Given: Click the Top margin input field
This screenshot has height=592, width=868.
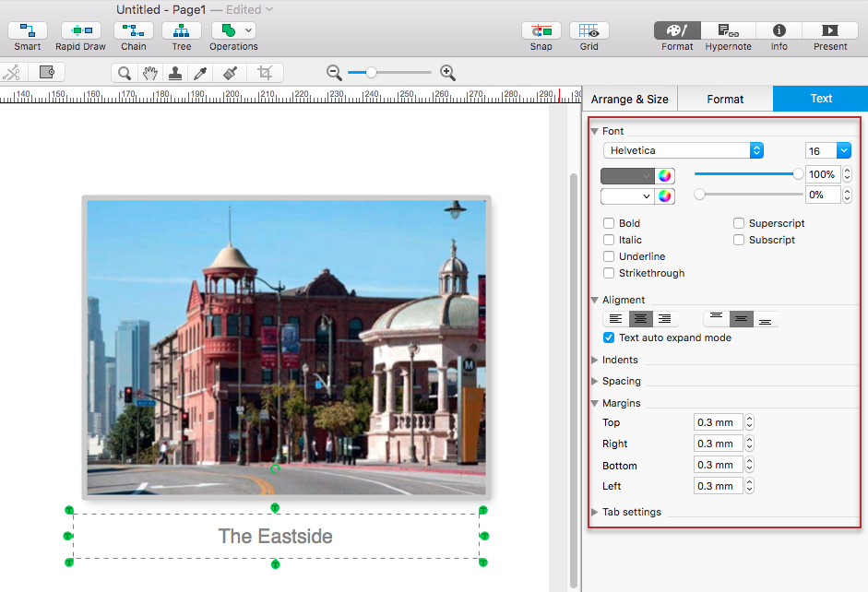Looking at the screenshot, I should (x=718, y=422).
